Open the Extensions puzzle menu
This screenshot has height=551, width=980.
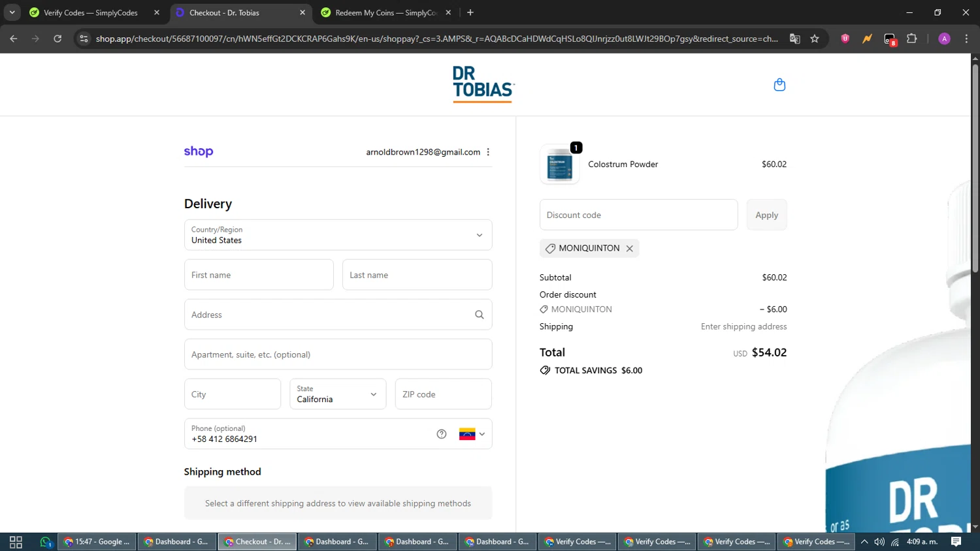pyautogui.click(x=912, y=39)
